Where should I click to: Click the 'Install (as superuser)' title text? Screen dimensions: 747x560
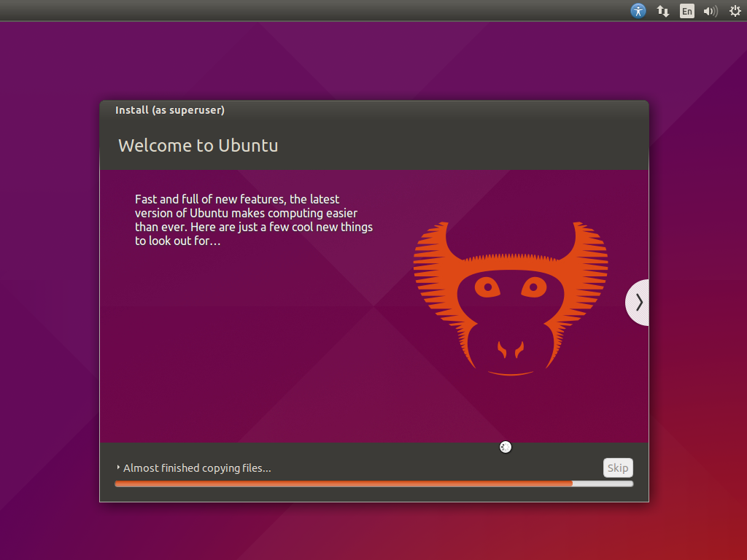pos(169,110)
